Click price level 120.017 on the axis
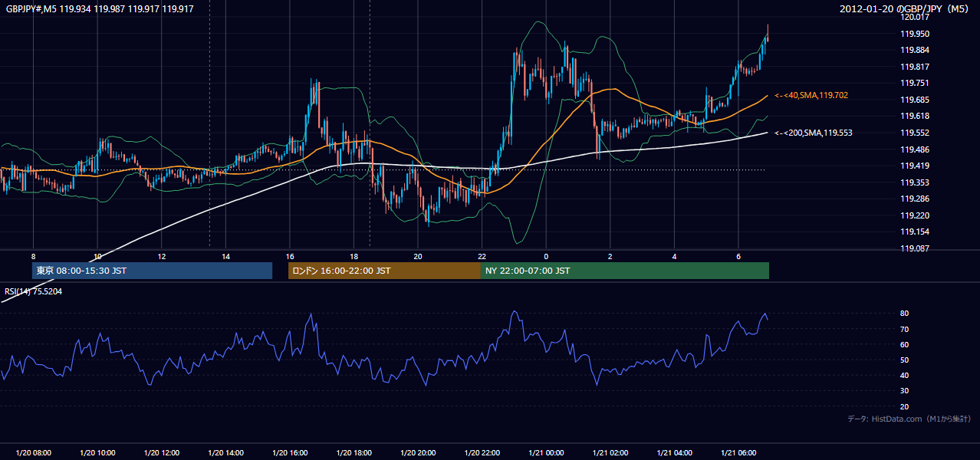 (x=914, y=17)
